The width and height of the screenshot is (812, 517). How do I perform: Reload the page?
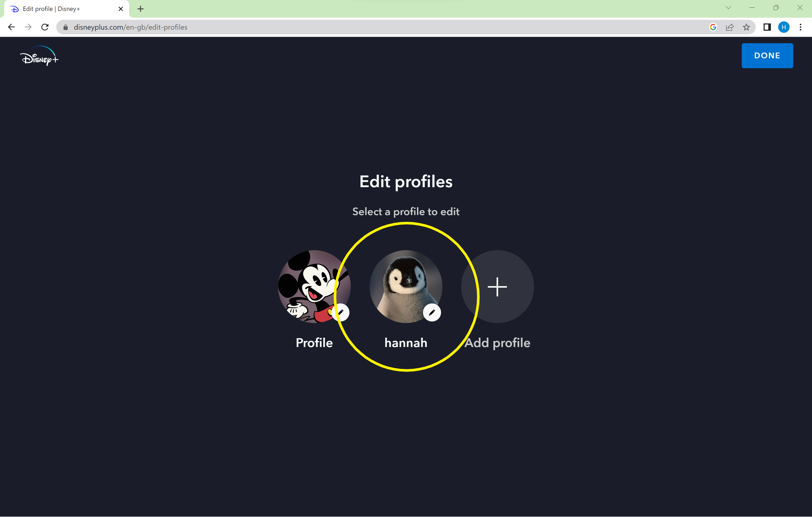[45, 27]
